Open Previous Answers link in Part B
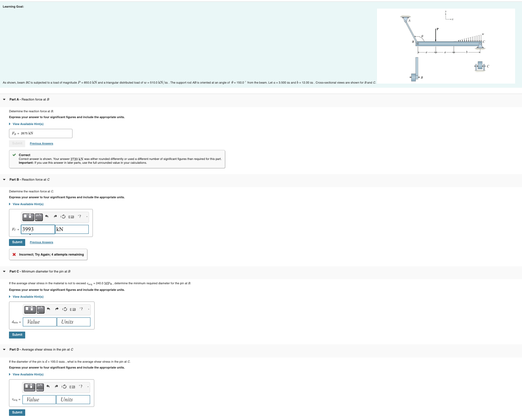Screen dimensions: 522x420 (x=41, y=242)
